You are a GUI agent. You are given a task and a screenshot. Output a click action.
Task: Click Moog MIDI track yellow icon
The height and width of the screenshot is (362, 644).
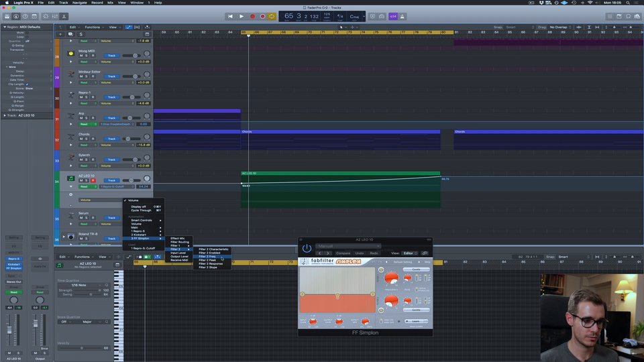click(70, 54)
